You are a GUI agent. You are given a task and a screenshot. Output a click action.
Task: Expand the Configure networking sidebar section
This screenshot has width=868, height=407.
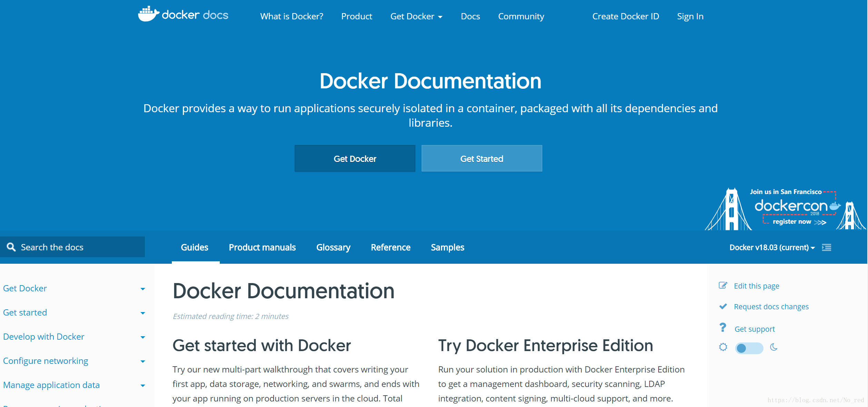[x=143, y=361]
